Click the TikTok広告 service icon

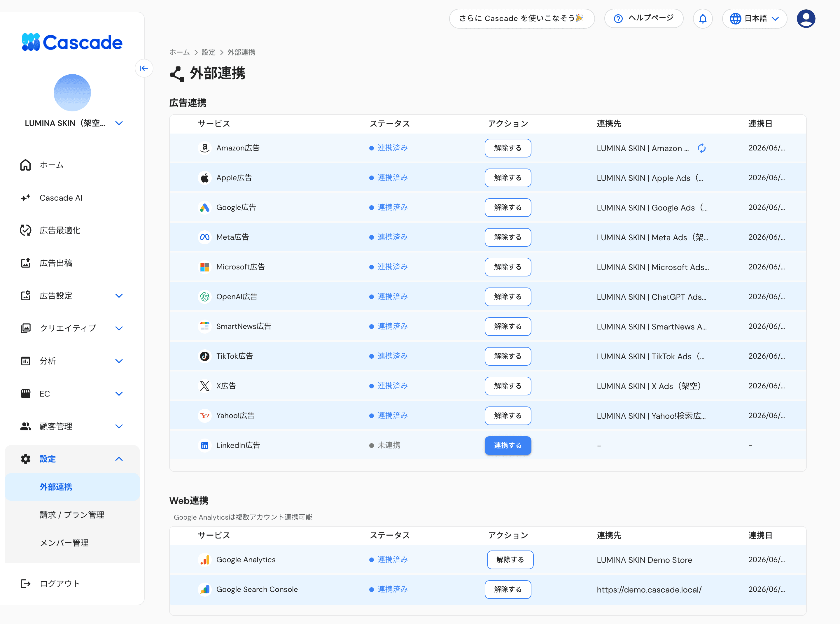(x=204, y=356)
